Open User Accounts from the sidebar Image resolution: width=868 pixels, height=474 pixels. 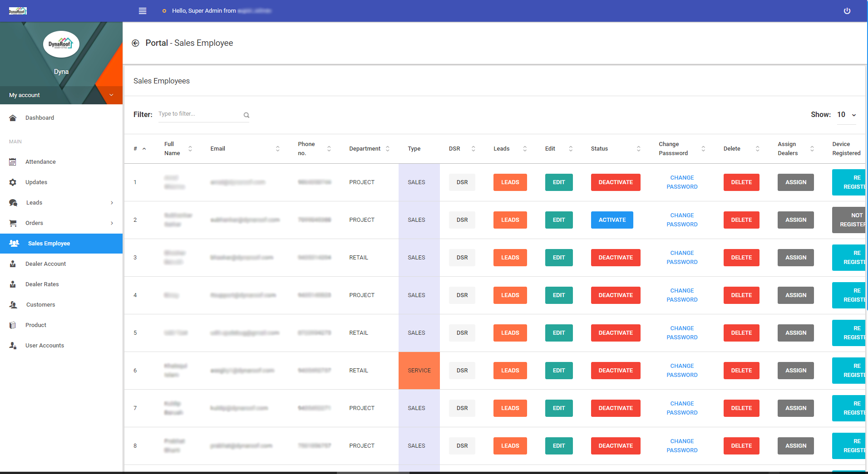[44, 345]
